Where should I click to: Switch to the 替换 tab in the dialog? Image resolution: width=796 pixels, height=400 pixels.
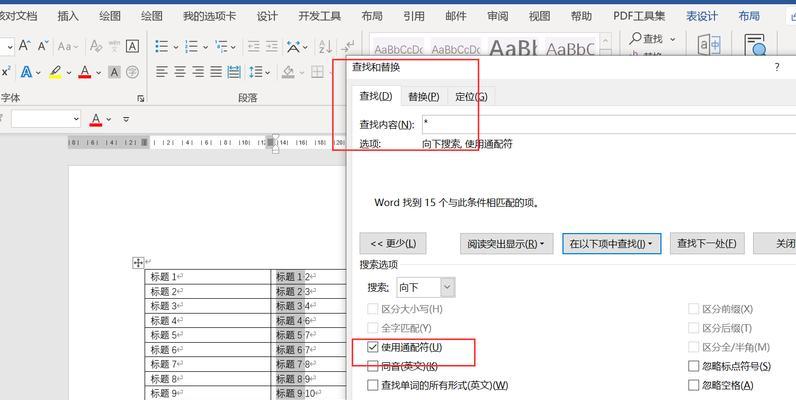(x=423, y=96)
